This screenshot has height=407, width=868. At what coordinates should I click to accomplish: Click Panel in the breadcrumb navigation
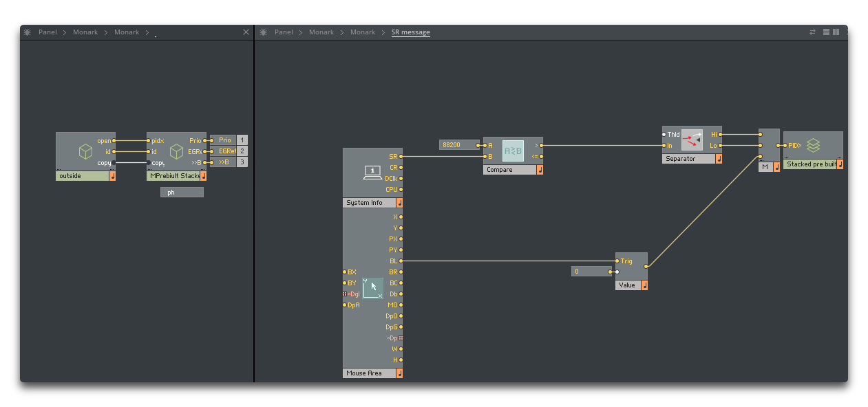click(284, 32)
